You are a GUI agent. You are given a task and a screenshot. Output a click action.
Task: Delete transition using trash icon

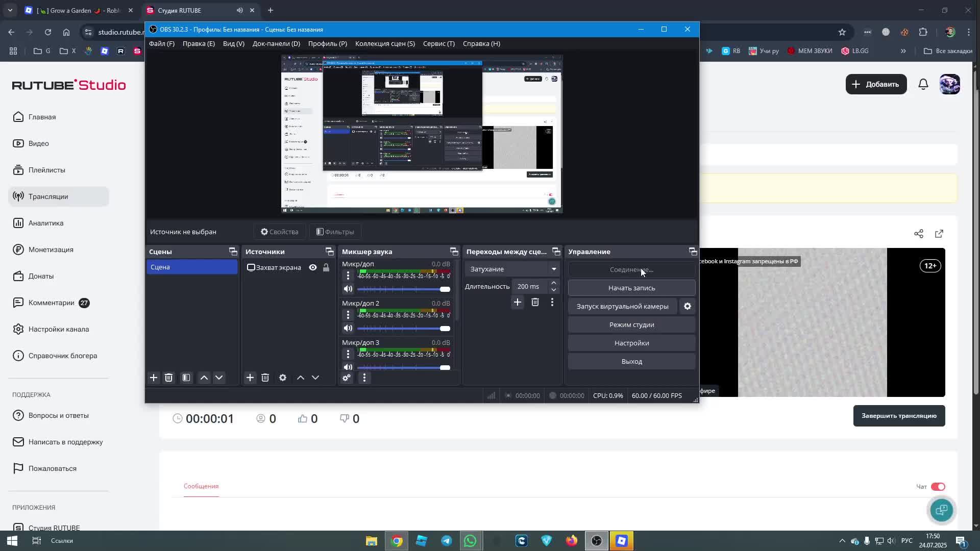[x=535, y=303]
